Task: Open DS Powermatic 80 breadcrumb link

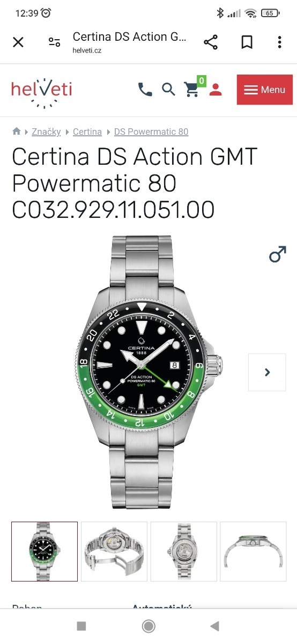Action: point(151,131)
